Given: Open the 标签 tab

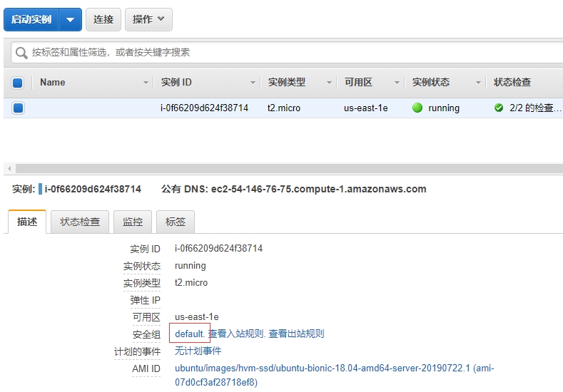Looking at the screenshot, I should (x=176, y=222).
